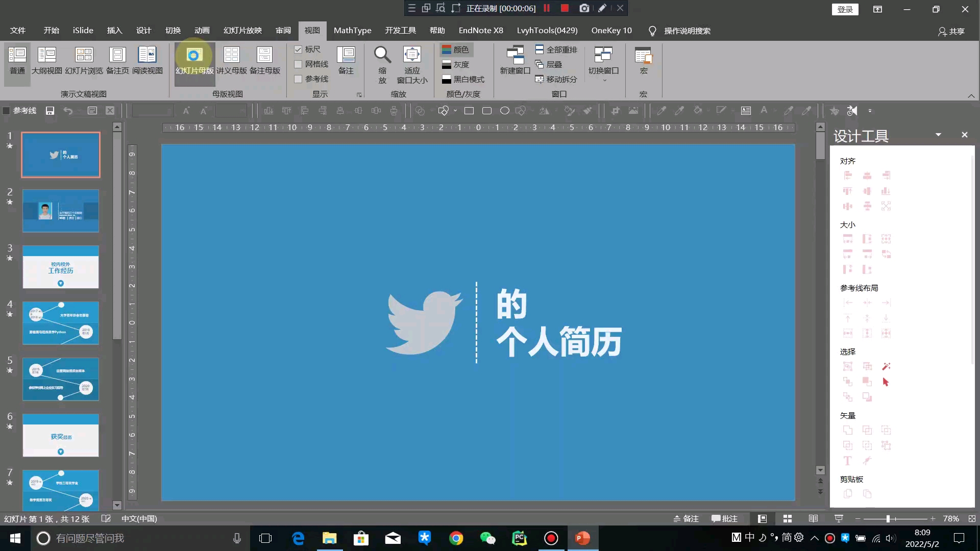Toggle the Ruler (标尺) checkbox

298,49
